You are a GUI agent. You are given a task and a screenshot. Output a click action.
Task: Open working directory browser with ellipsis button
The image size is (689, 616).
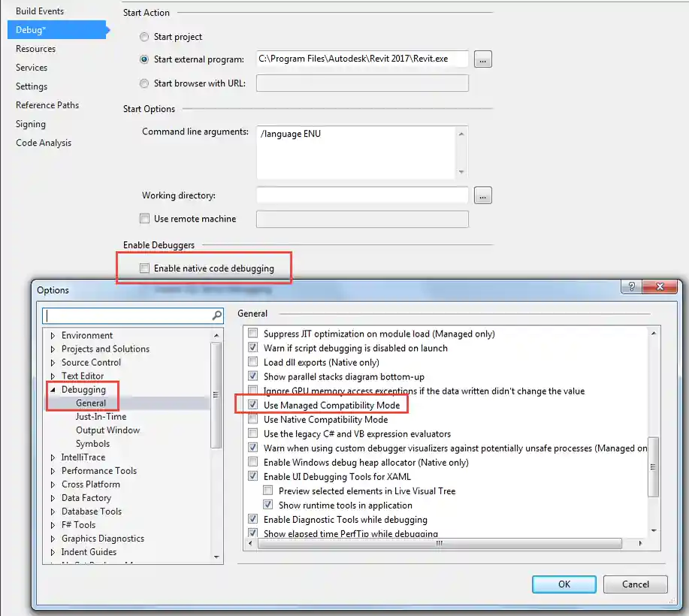tap(482, 195)
